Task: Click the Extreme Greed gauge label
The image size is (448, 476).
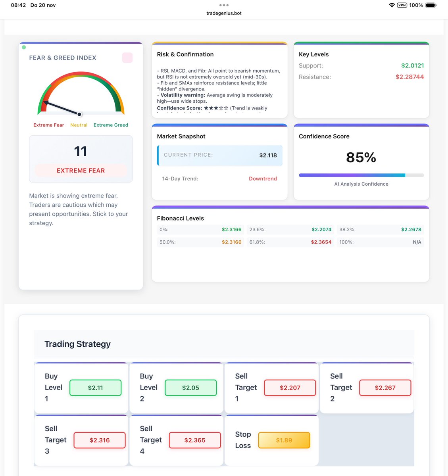Action: coord(111,125)
